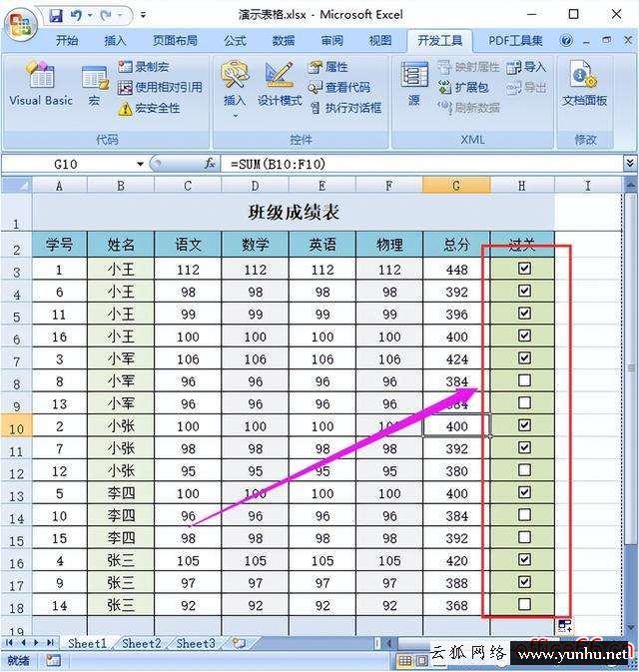Click the vertical scroll up arrow
This screenshot has height=672, width=639.
pos(630,186)
